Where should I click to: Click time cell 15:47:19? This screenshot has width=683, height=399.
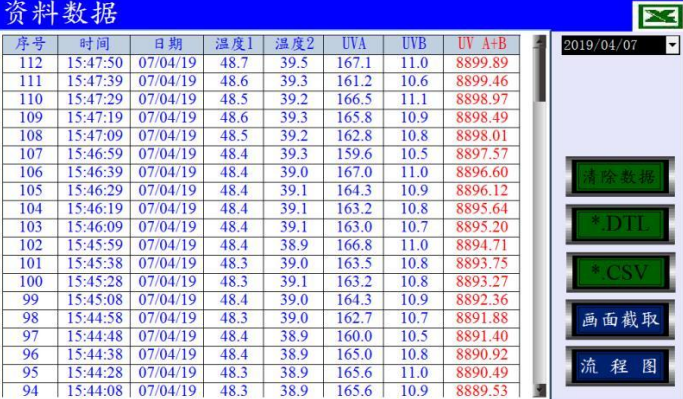pyautogui.click(x=94, y=118)
